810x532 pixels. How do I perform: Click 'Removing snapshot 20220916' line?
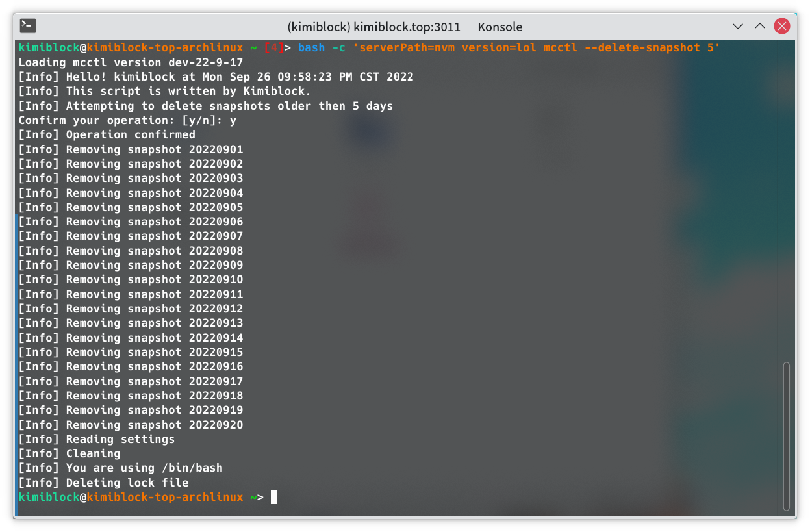click(x=131, y=366)
